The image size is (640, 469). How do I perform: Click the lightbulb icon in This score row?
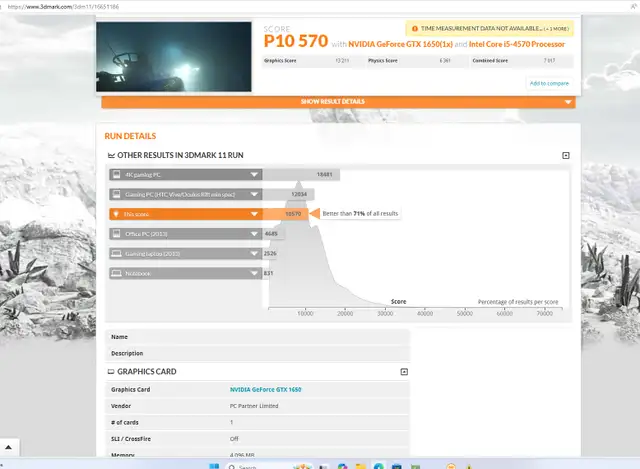click(116, 214)
